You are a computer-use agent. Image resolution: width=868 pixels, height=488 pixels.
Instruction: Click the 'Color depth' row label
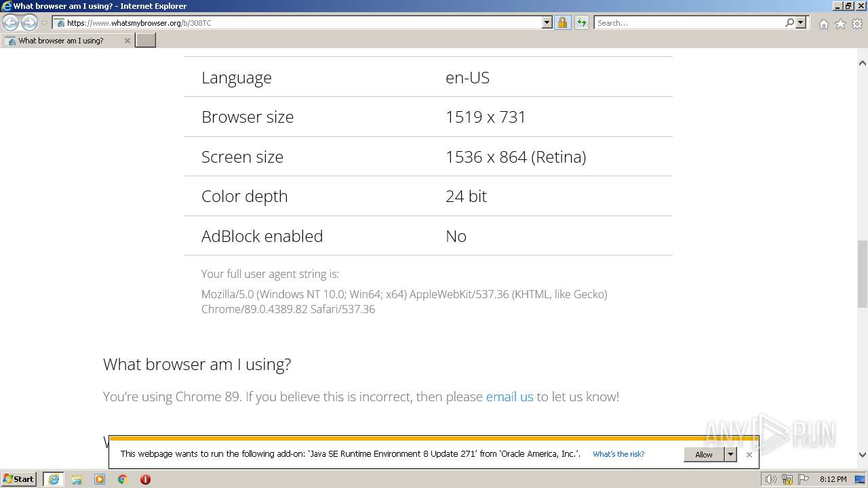pyautogui.click(x=244, y=197)
